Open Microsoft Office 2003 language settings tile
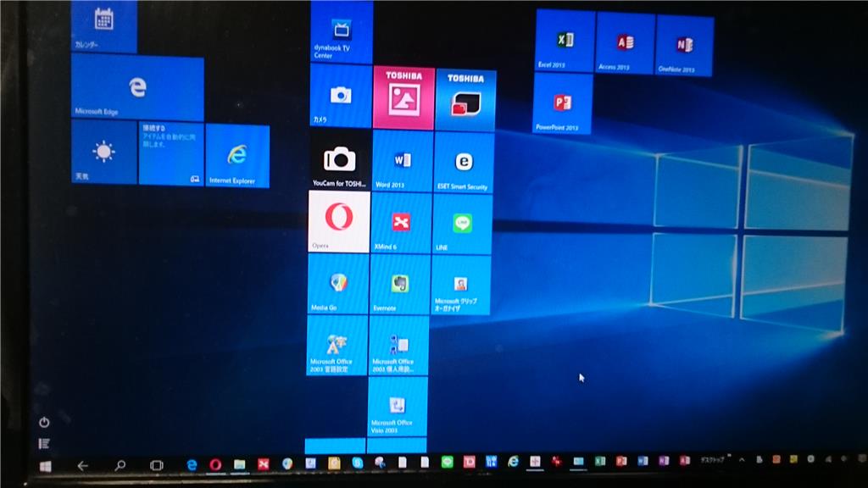This screenshot has height=488, width=868. coord(337,346)
